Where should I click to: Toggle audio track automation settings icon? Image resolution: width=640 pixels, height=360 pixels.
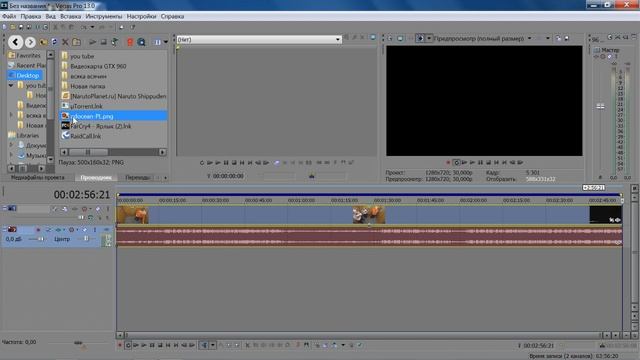click(x=72, y=230)
